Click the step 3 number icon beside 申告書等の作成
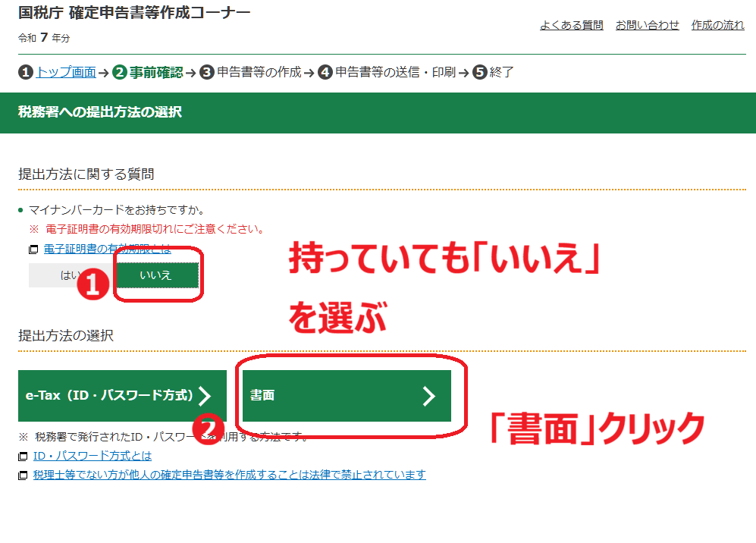756x543 pixels. point(207,73)
